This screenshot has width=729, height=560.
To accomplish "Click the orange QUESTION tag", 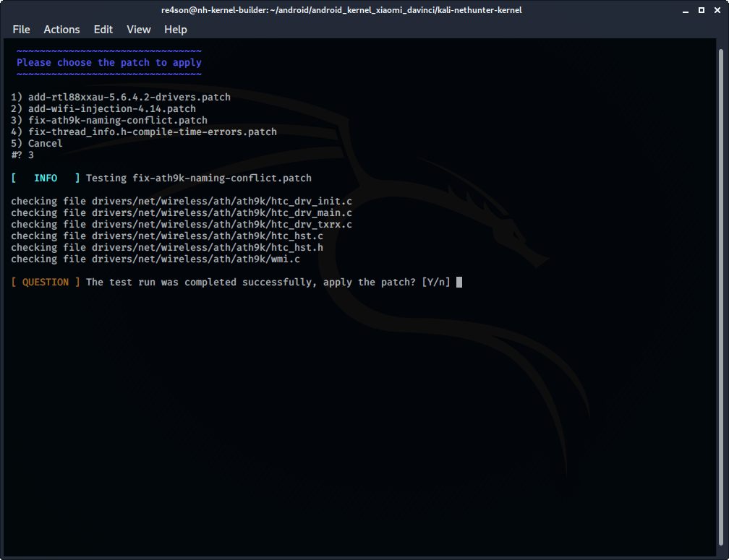I will pos(46,282).
